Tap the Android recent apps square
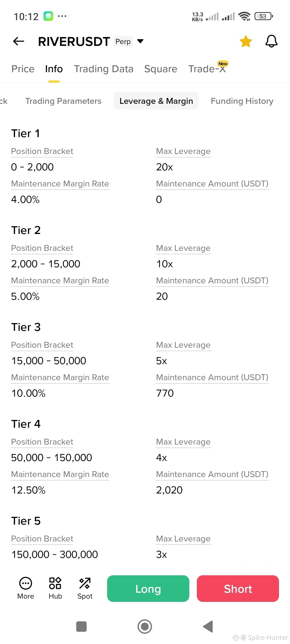290x644 pixels. coord(81,627)
